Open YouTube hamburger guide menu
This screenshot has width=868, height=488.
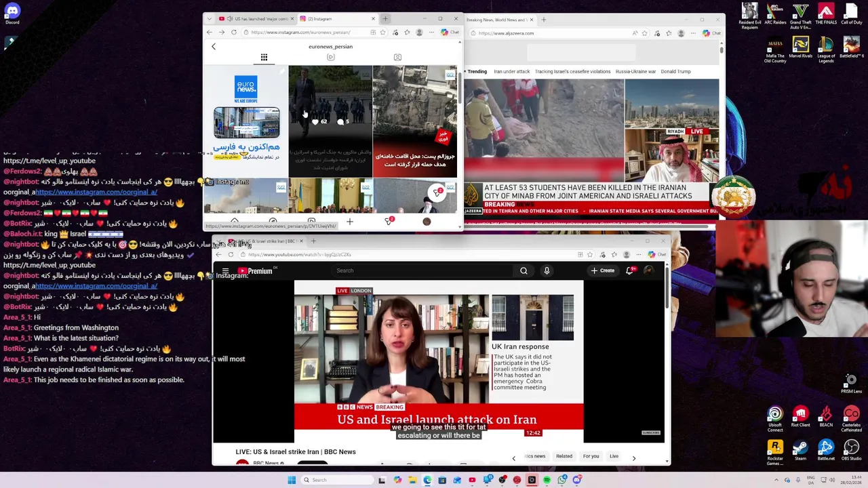[x=225, y=270]
